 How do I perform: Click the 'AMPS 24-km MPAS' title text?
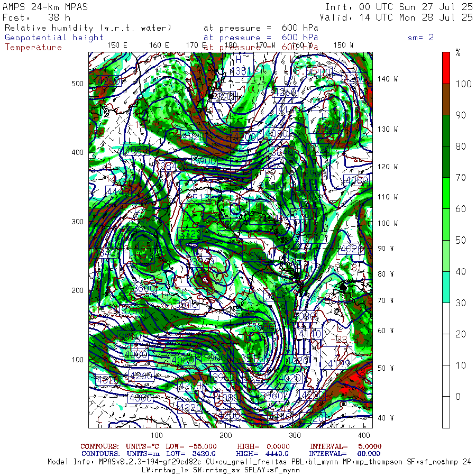[45, 7]
